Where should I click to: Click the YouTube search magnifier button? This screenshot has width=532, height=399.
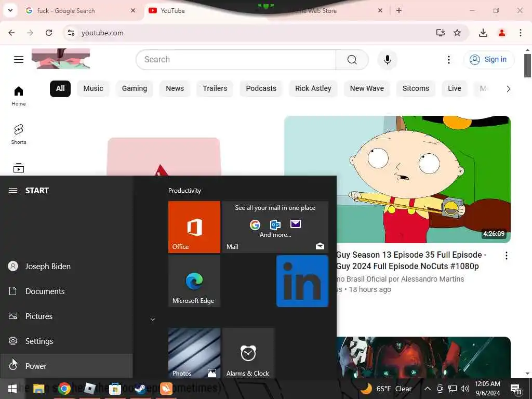point(352,60)
